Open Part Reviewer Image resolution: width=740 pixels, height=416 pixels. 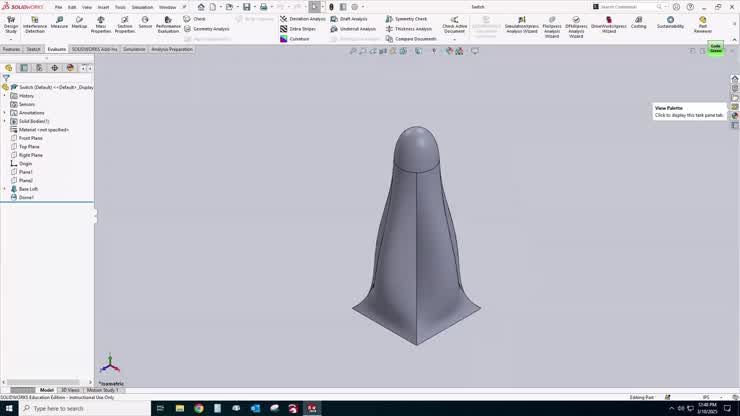pyautogui.click(x=703, y=24)
